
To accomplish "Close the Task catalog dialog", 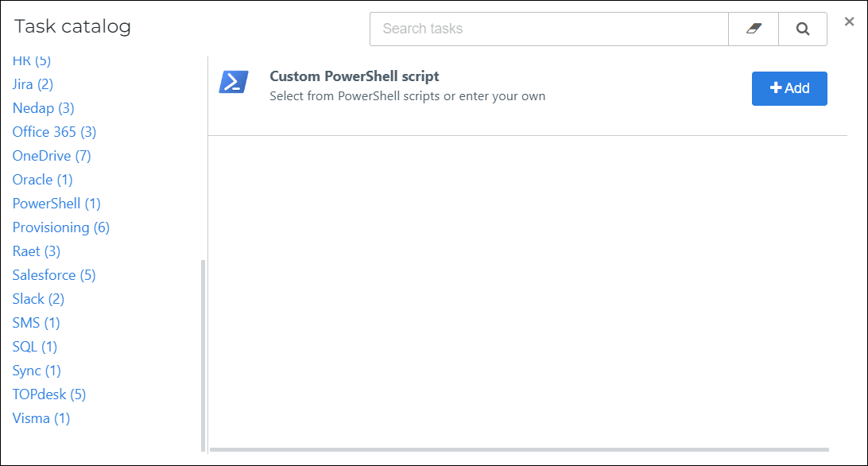I will pos(849,21).
